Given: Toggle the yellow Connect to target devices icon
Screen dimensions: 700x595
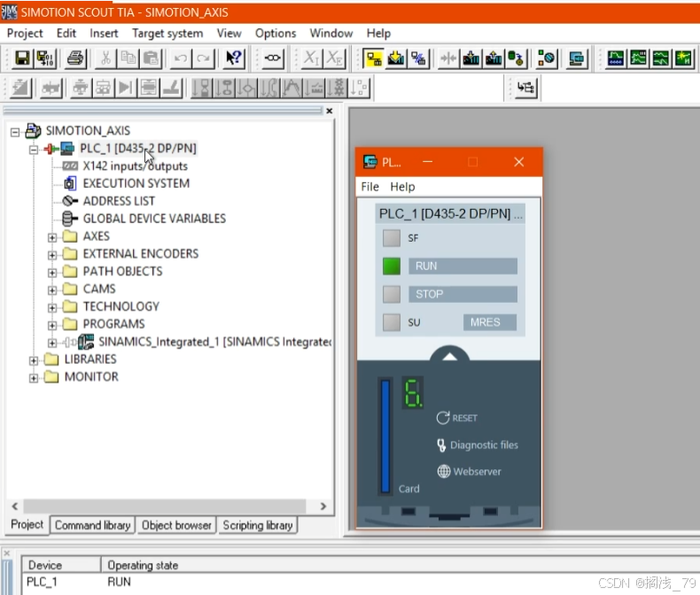Looking at the screenshot, I should (x=373, y=58).
